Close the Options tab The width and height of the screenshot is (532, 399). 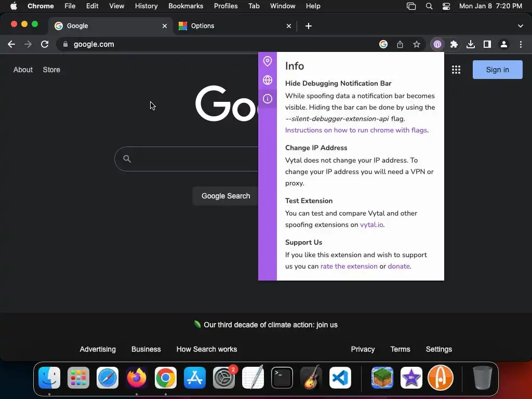[289, 26]
